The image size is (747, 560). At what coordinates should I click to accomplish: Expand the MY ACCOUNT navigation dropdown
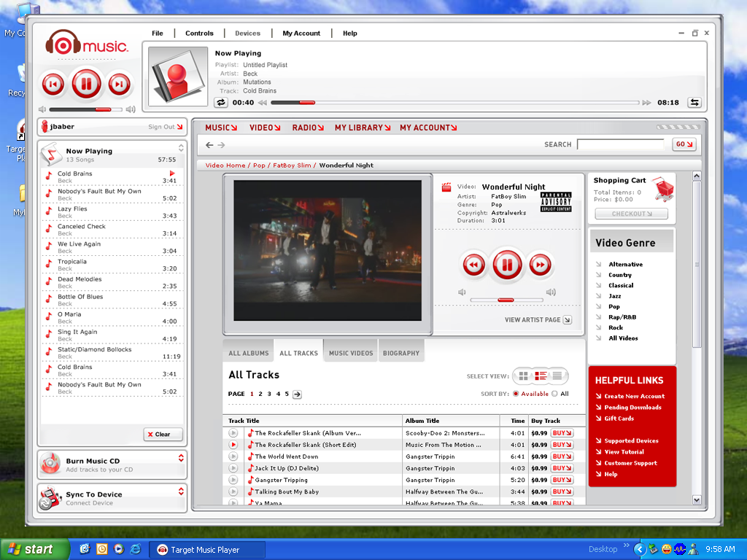428,128
